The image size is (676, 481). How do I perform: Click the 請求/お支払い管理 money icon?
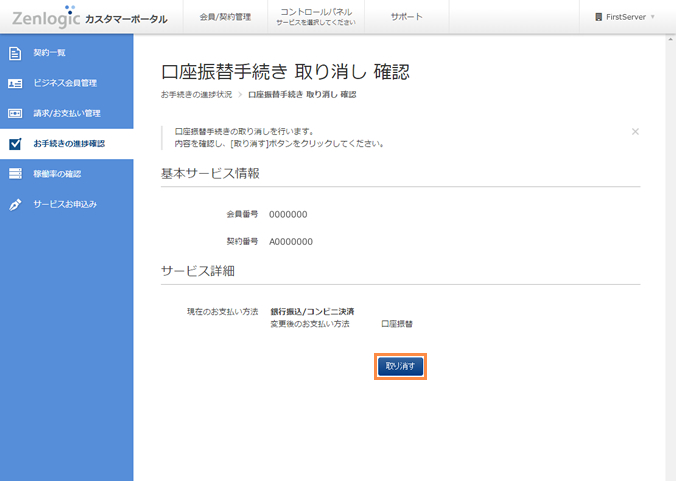[x=15, y=113]
